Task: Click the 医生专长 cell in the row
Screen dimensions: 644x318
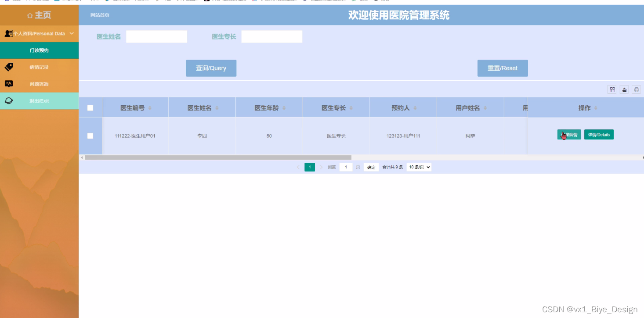Action: click(x=336, y=136)
